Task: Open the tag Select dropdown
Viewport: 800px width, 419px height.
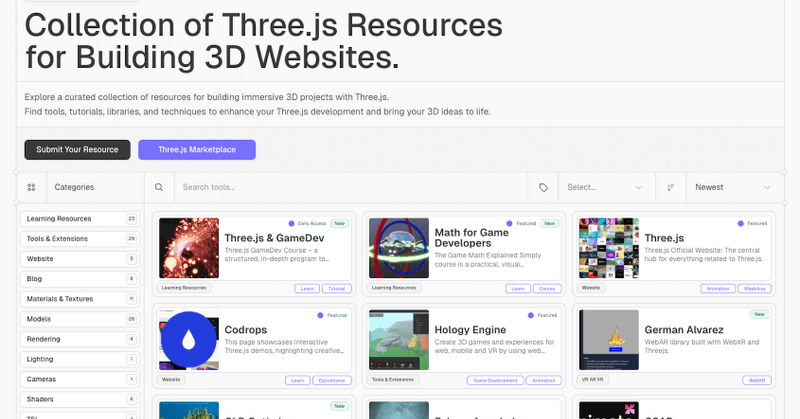Action: [607, 187]
